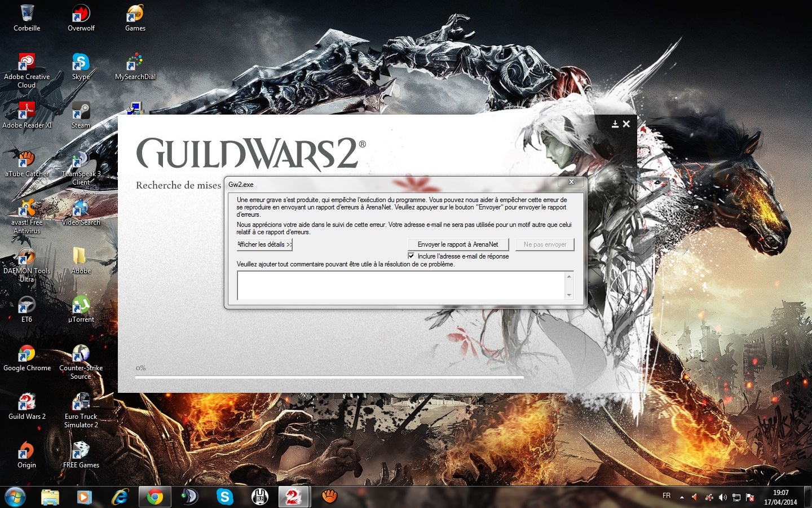Minimize the Guild Wars 2 launcher
Viewport: 812px width, 508px height.
pos(615,124)
